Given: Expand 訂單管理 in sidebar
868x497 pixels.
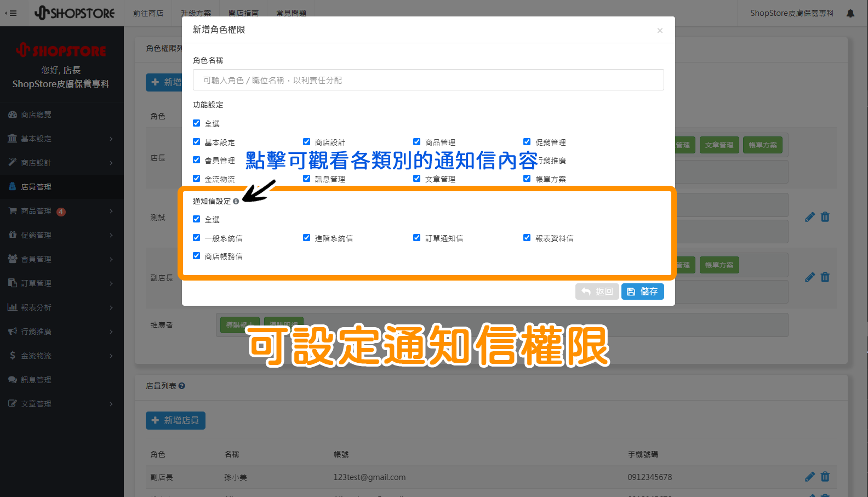Looking at the screenshot, I should [62, 283].
